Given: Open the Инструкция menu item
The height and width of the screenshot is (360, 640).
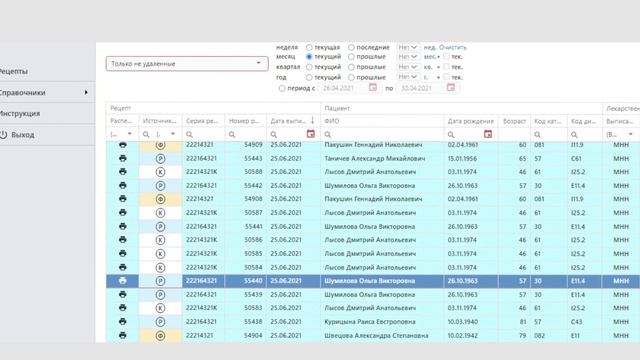Looking at the screenshot, I should tap(20, 113).
